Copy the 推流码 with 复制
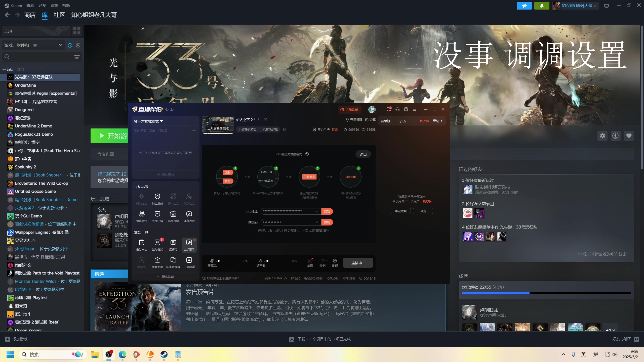 point(327,222)
